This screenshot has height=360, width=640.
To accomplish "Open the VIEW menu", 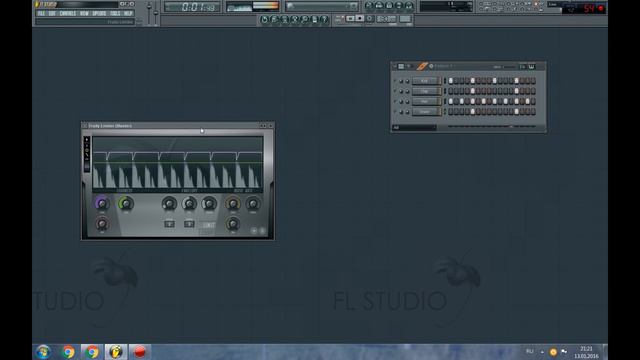I will click(84, 13).
